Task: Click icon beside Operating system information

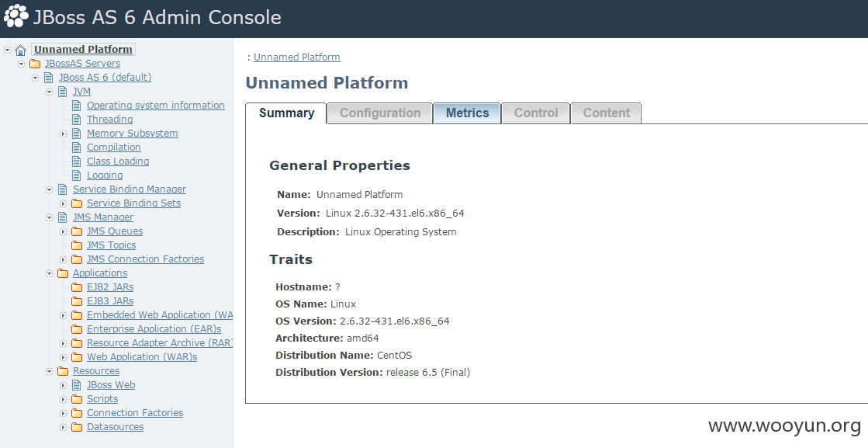Action: 76,106
